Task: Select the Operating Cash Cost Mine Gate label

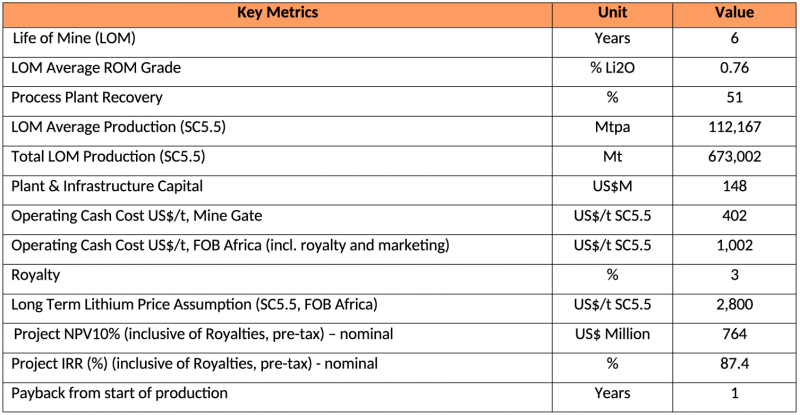Action: (137, 216)
